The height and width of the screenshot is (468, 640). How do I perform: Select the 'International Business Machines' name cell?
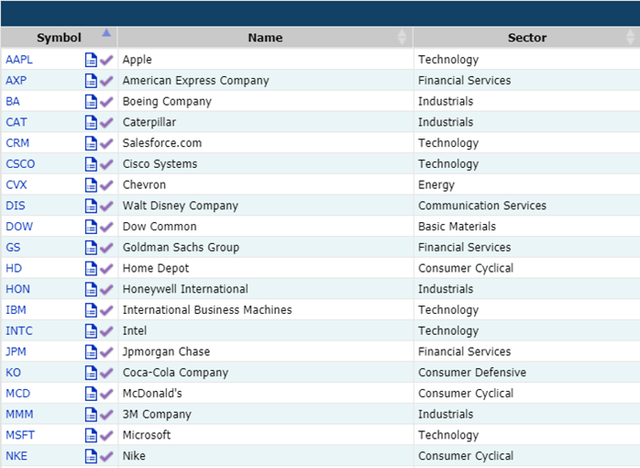click(x=266, y=310)
